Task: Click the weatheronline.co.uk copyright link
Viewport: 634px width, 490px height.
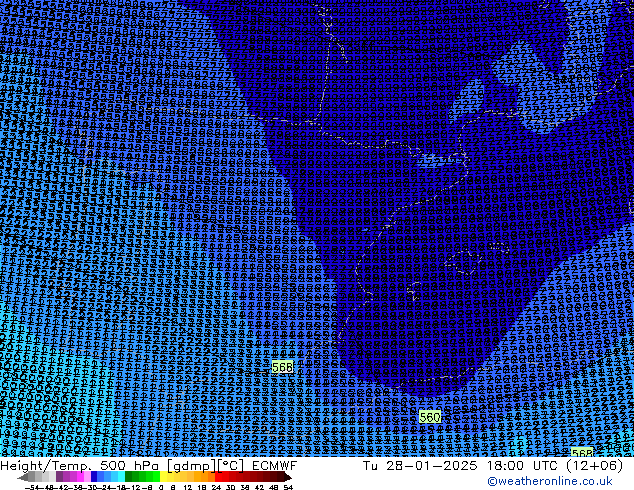Action: tap(550, 481)
